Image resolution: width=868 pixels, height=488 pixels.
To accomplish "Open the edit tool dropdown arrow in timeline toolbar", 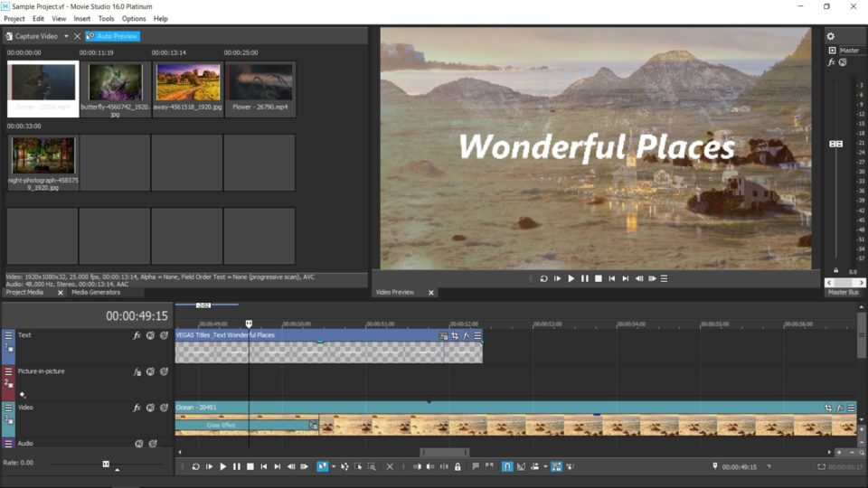I will [x=334, y=467].
